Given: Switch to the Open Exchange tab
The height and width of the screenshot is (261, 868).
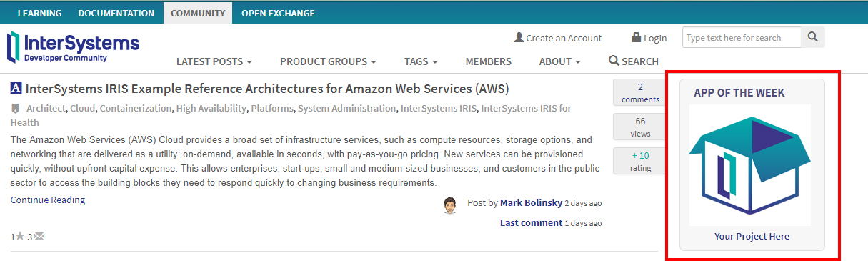Looking at the screenshot, I should coord(278,13).
